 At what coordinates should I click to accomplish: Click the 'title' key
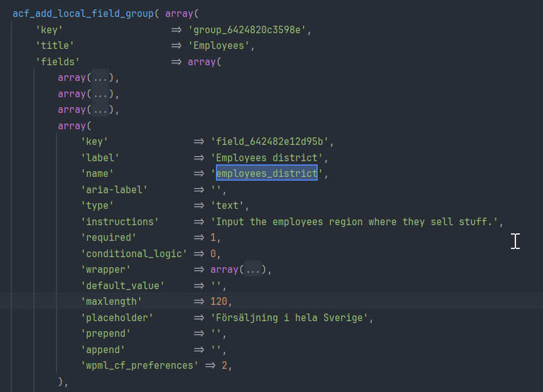(55, 46)
